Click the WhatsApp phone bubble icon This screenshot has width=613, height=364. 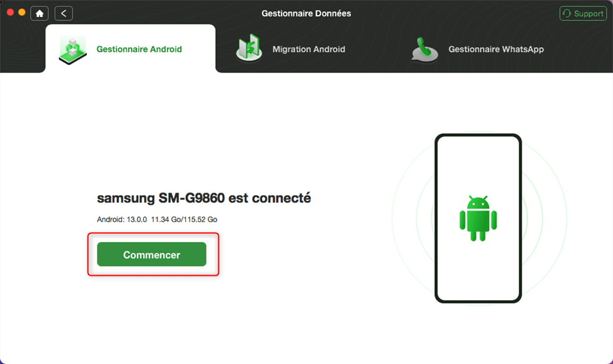(x=425, y=50)
